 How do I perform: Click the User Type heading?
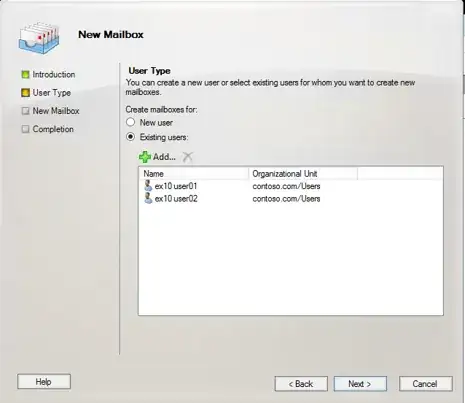[x=149, y=71]
